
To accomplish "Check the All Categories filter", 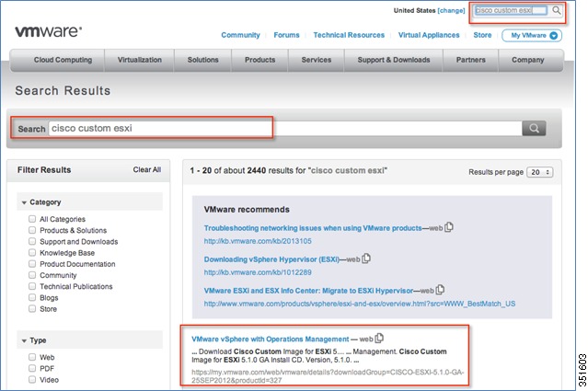I will [32, 219].
